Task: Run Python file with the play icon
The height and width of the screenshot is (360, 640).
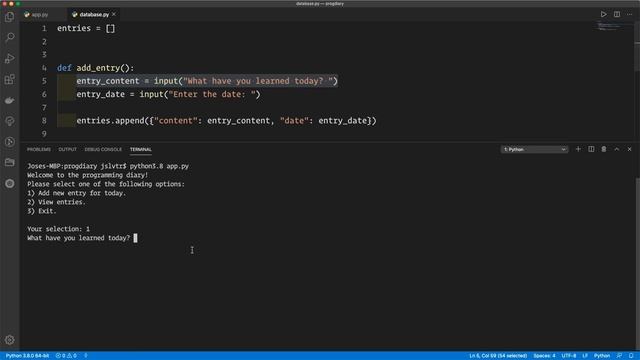Action: [603, 14]
